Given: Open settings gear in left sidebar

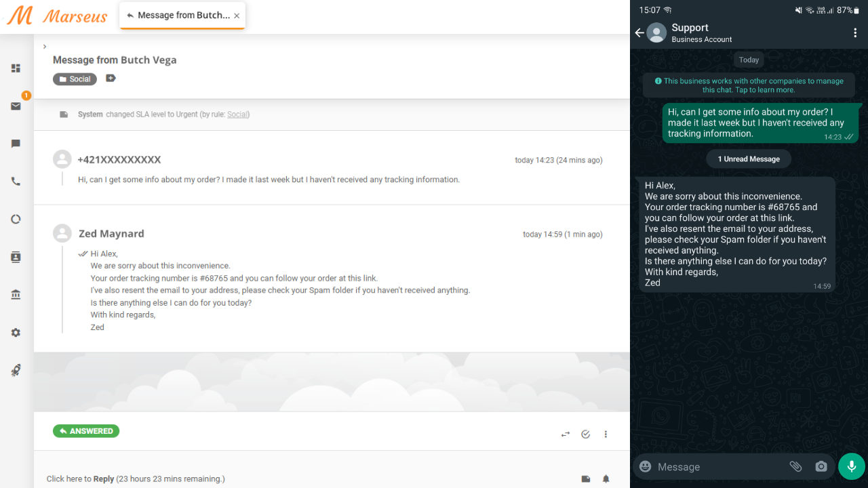Looking at the screenshot, I should (16, 333).
